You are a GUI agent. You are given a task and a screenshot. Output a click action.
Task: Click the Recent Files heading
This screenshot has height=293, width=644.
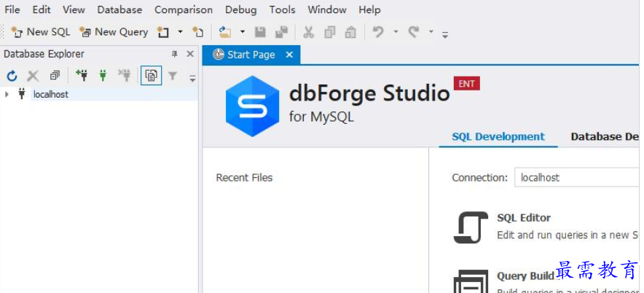point(244,178)
